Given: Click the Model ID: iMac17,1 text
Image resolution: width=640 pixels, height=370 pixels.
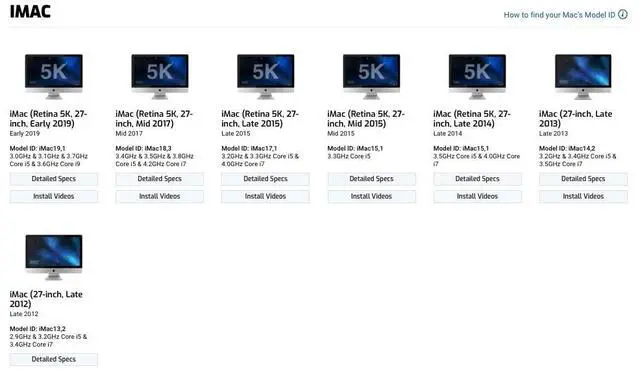Looking at the screenshot, I should click(x=249, y=148).
